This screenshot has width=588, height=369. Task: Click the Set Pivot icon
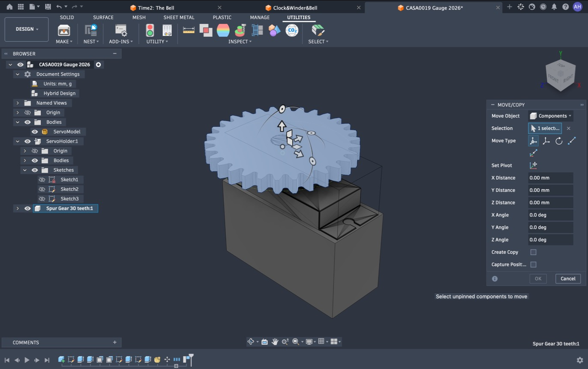(x=534, y=165)
